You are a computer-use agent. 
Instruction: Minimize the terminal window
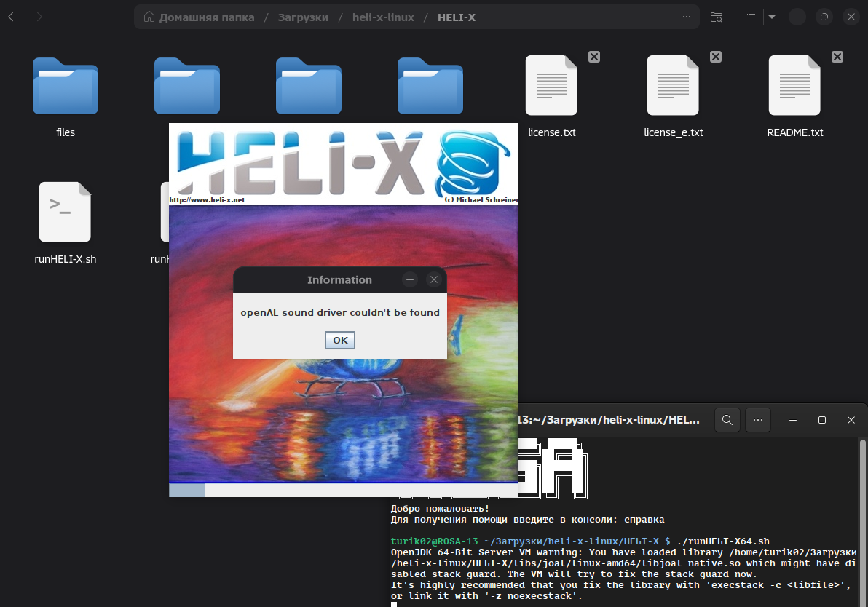[793, 420]
